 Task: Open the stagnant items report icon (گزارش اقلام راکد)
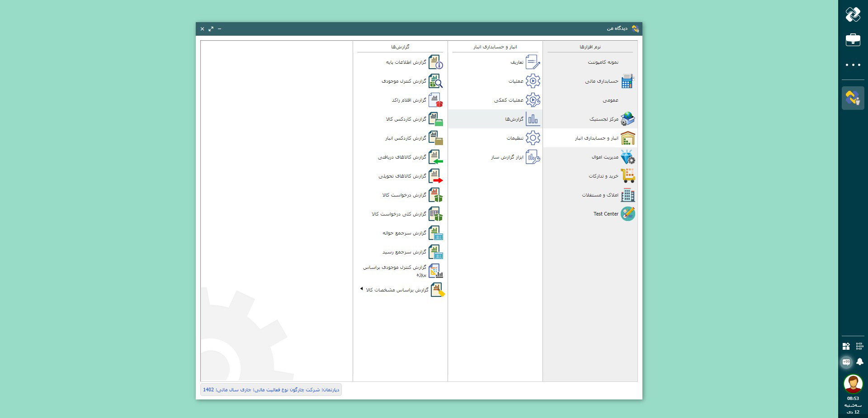click(435, 100)
